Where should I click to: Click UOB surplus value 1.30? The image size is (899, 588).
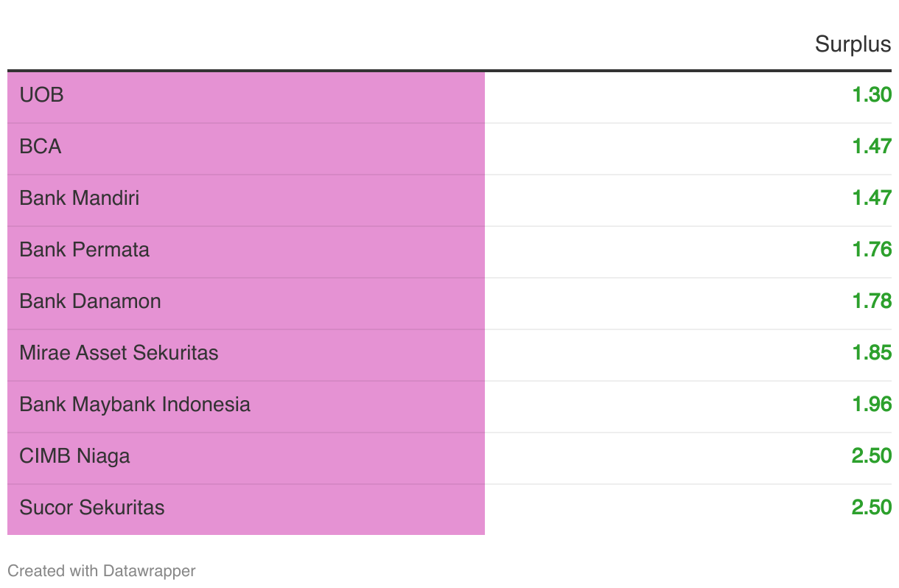point(872,95)
